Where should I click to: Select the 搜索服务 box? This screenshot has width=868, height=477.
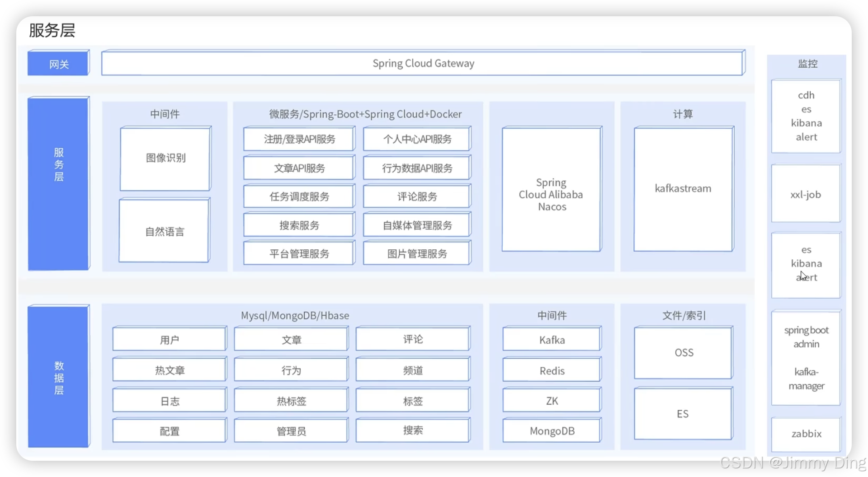point(299,225)
